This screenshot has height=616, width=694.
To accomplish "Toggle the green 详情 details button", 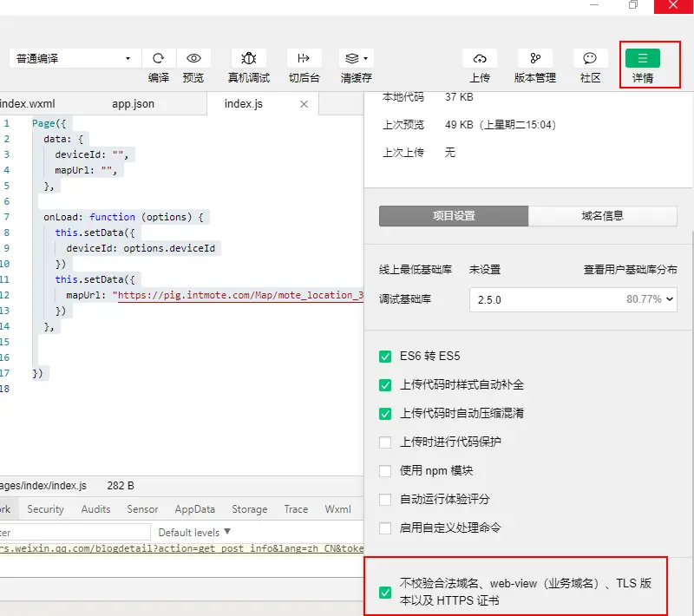I will point(643,58).
